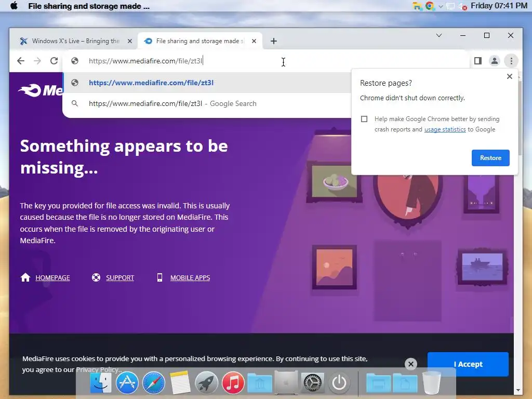The width and height of the screenshot is (532, 399).
Task: Open Safari compass icon in dock
Action: (x=154, y=383)
